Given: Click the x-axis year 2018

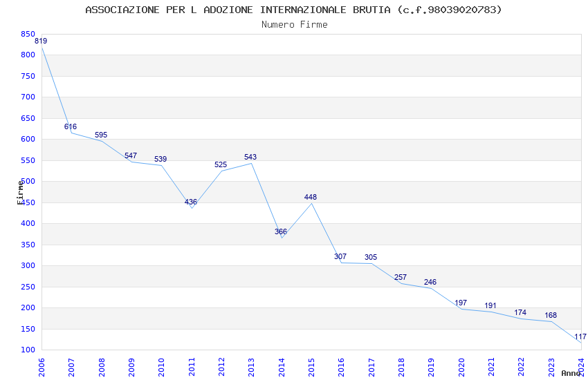Looking at the screenshot, I should point(401,367).
